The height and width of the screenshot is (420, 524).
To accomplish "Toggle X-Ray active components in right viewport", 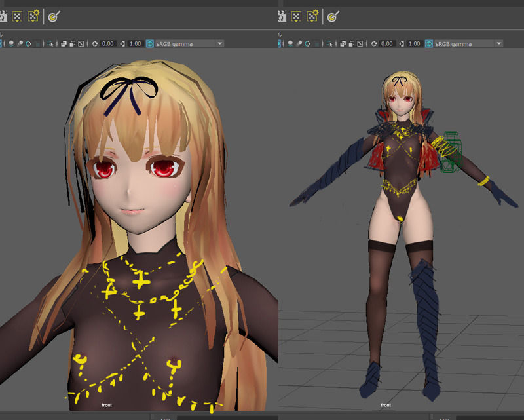I will (x=352, y=43).
